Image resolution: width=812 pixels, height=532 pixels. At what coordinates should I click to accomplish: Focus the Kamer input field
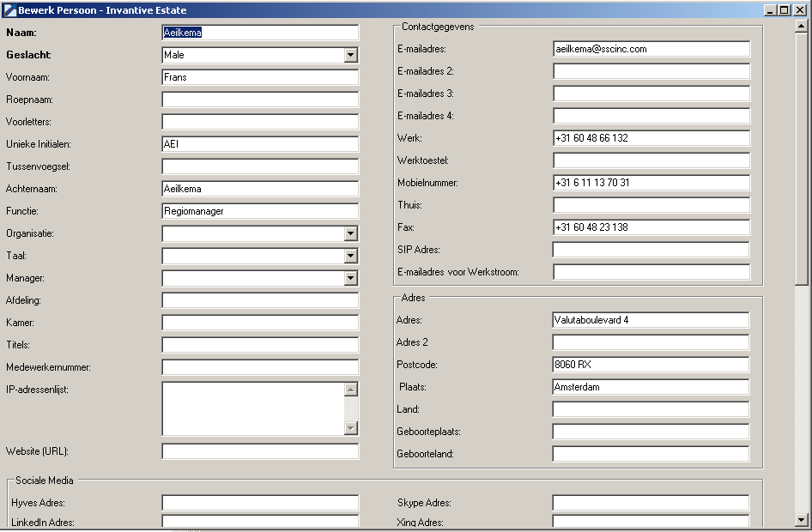coord(260,323)
